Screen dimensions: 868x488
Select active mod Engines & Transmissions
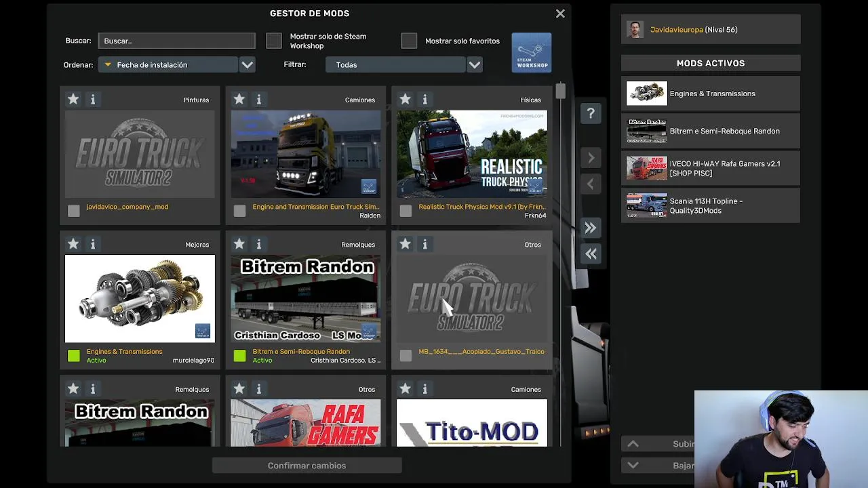[711, 94]
